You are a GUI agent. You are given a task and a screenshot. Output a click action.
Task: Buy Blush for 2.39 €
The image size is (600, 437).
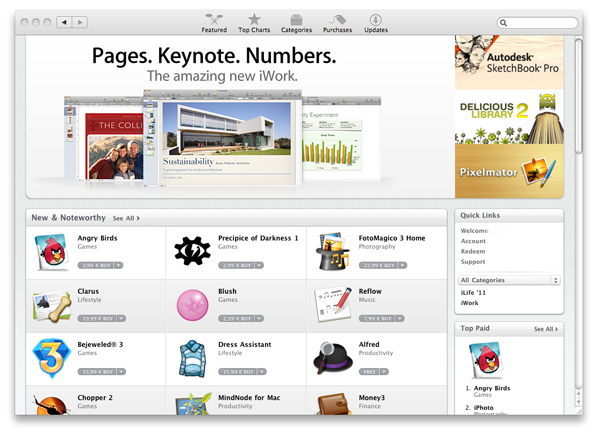tap(236, 318)
